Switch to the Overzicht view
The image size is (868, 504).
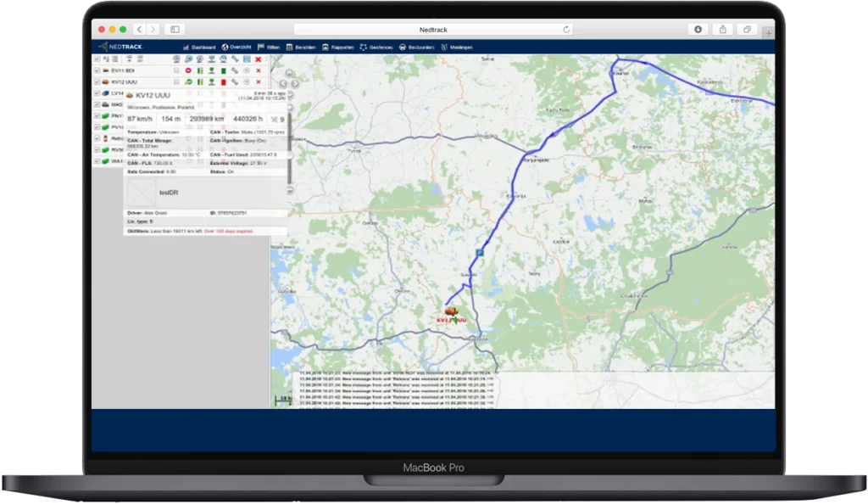(x=236, y=47)
